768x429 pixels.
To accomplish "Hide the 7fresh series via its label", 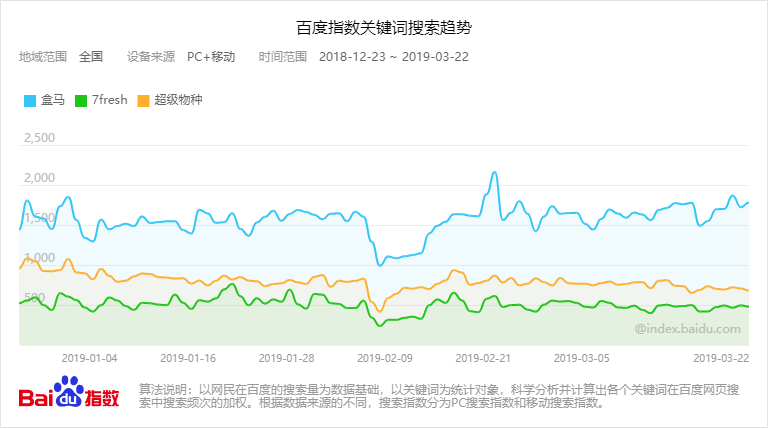I will coord(109,100).
